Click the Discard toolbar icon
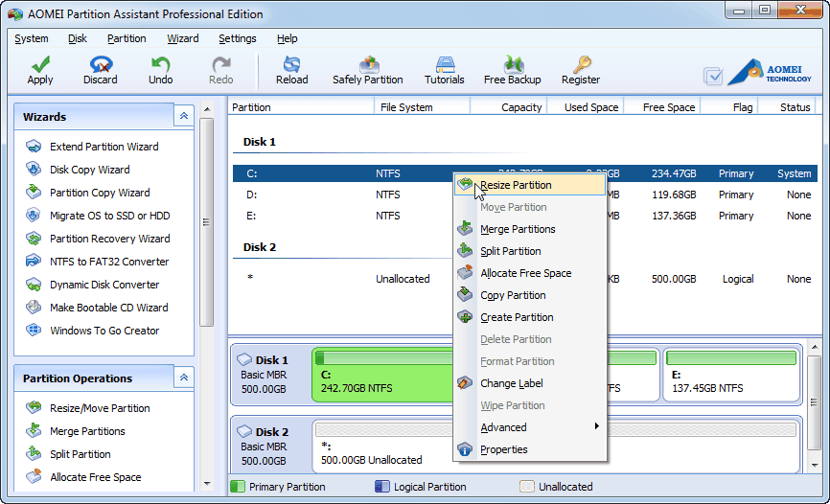830x504 pixels. (101, 64)
